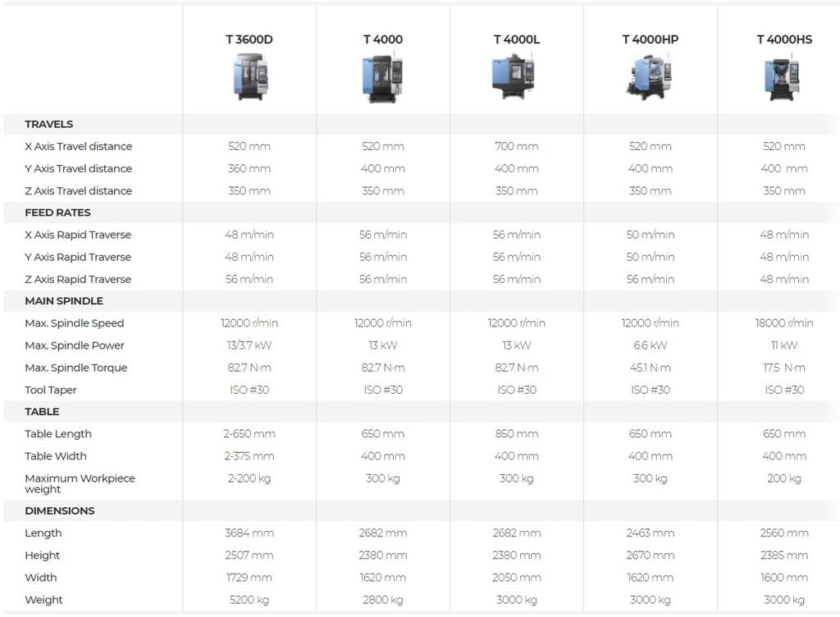Click the 850 mm table length value

coord(517,434)
